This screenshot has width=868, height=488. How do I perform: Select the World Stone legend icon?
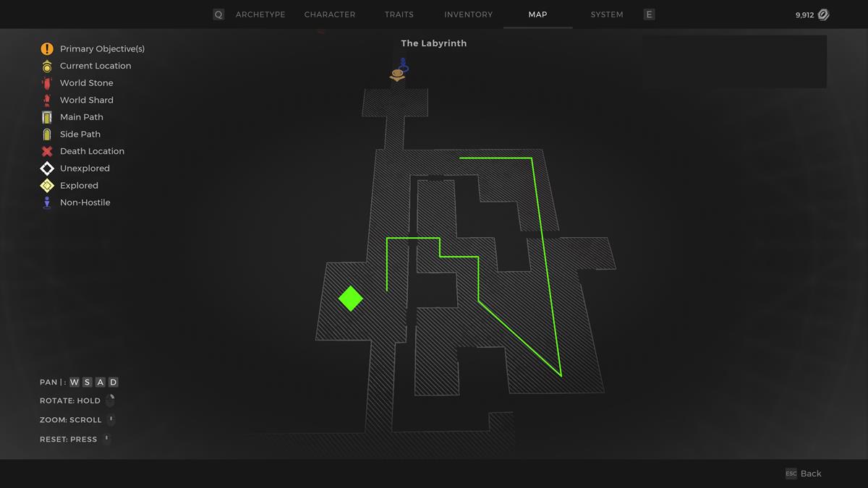point(47,83)
